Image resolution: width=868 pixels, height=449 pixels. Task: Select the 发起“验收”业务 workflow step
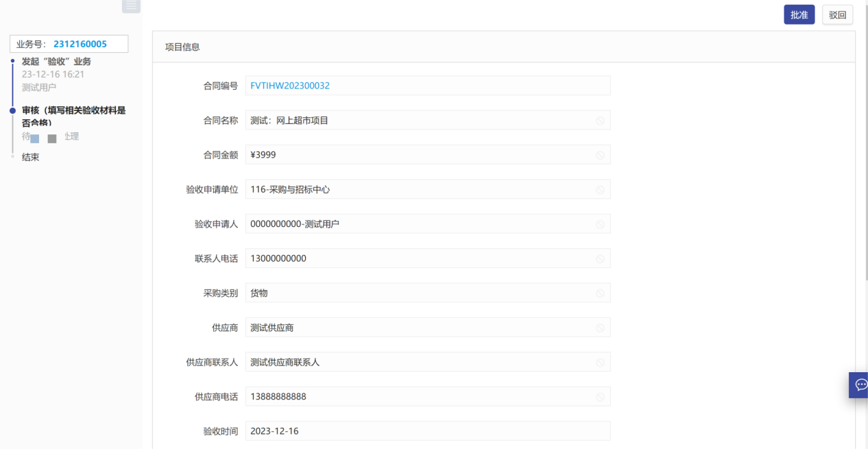pyautogui.click(x=56, y=62)
